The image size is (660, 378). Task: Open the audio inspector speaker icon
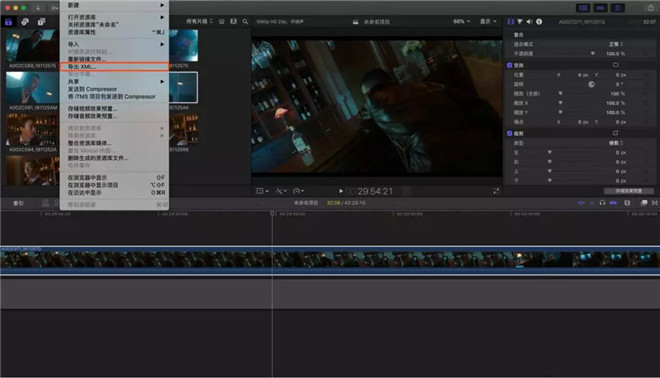pyautogui.click(x=529, y=21)
